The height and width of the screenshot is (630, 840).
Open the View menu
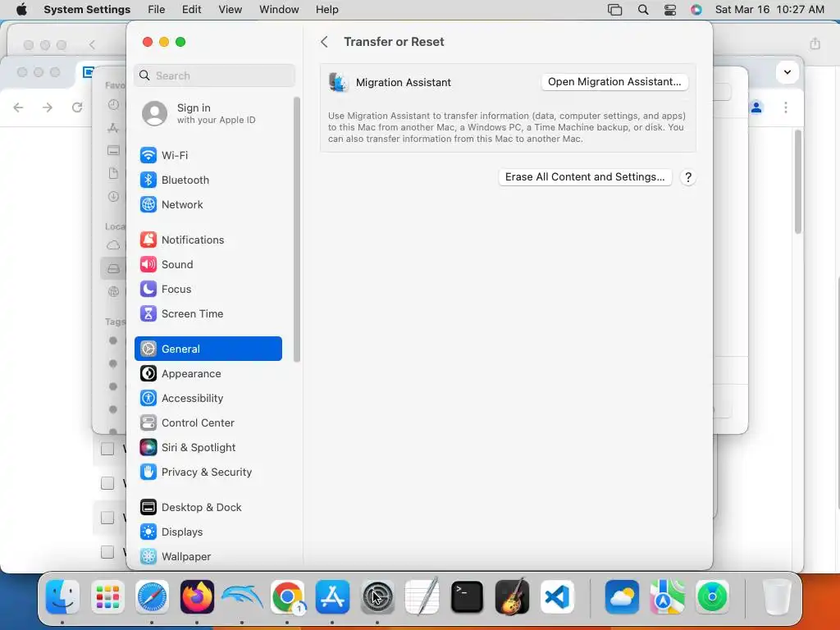pyautogui.click(x=230, y=10)
